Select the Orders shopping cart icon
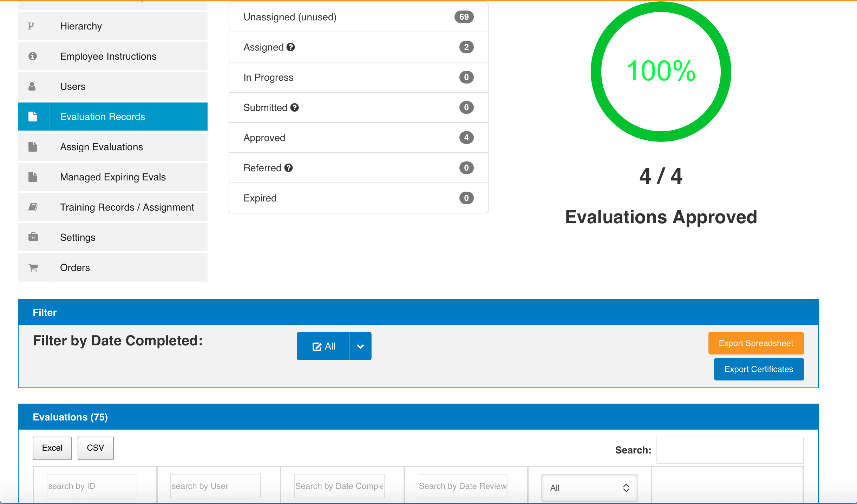This screenshot has height=504, width=857. coord(33,267)
